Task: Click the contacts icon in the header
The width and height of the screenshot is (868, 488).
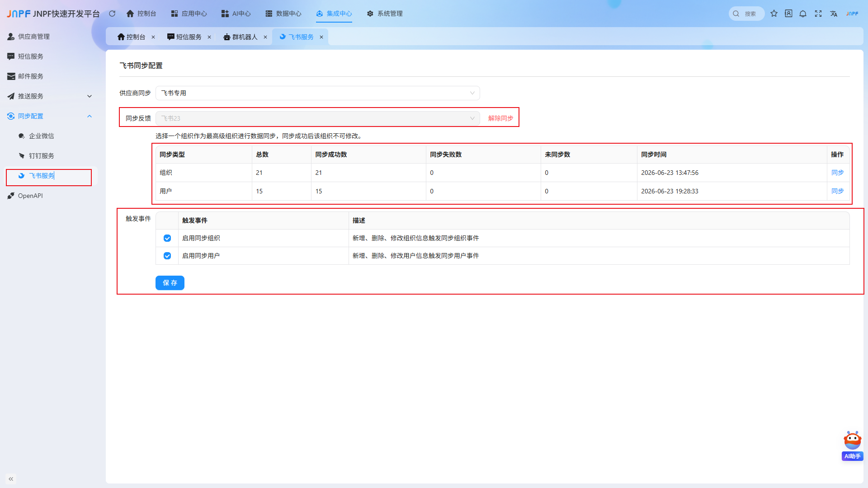Action: coord(788,14)
